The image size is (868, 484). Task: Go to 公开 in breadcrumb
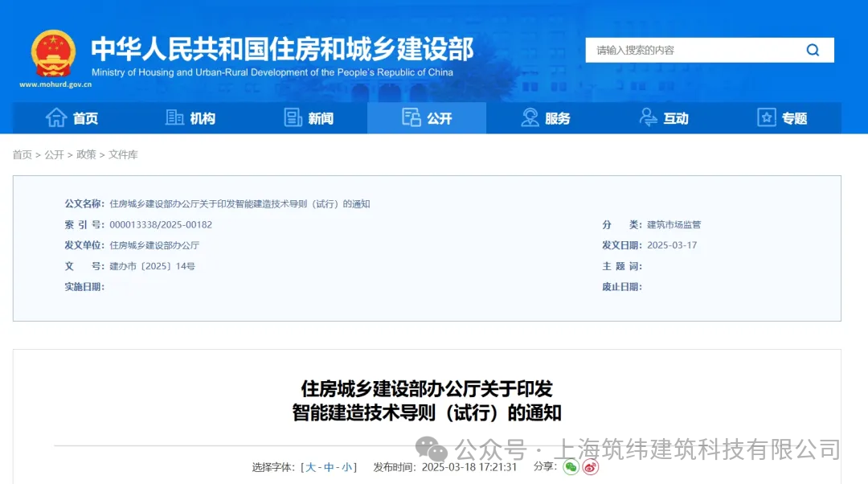[55, 154]
